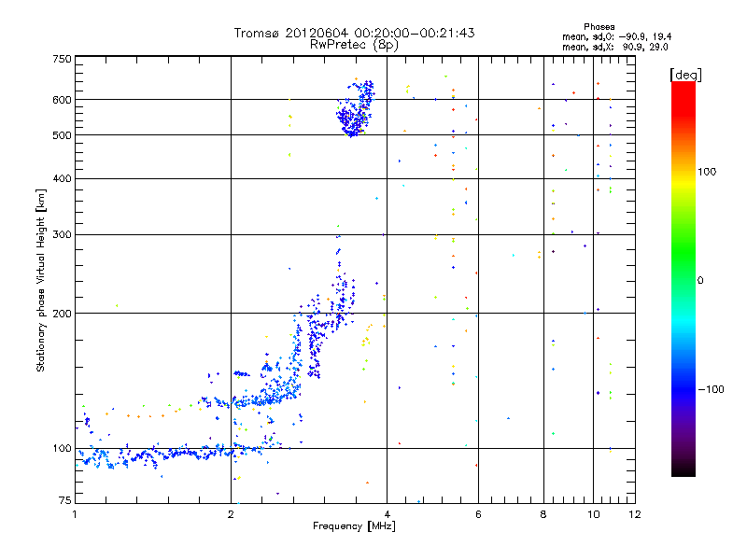Click the 'Frequency [MHz]' axis label
The width and height of the screenshot is (747, 560).
click(354, 526)
